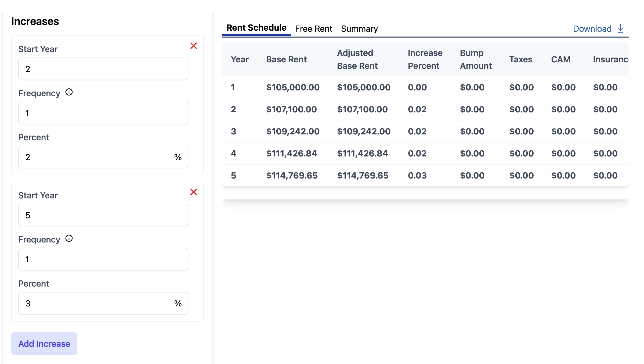Select the first Start Year field showing 2
644x364 pixels.
(103, 69)
